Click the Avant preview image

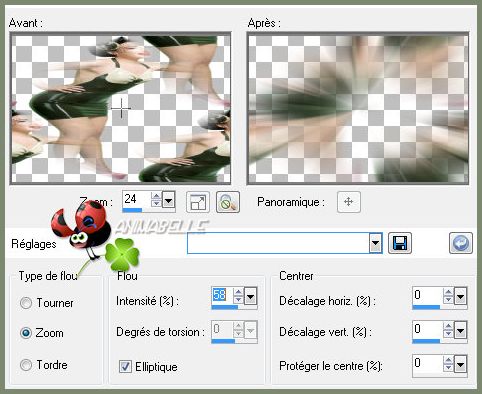pyautogui.click(x=121, y=108)
